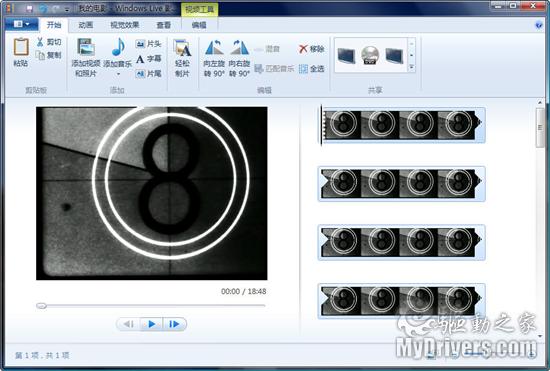Click the video preview with number 8
Image resolution: width=550 pixels, height=371 pixels.
tap(152, 193)
